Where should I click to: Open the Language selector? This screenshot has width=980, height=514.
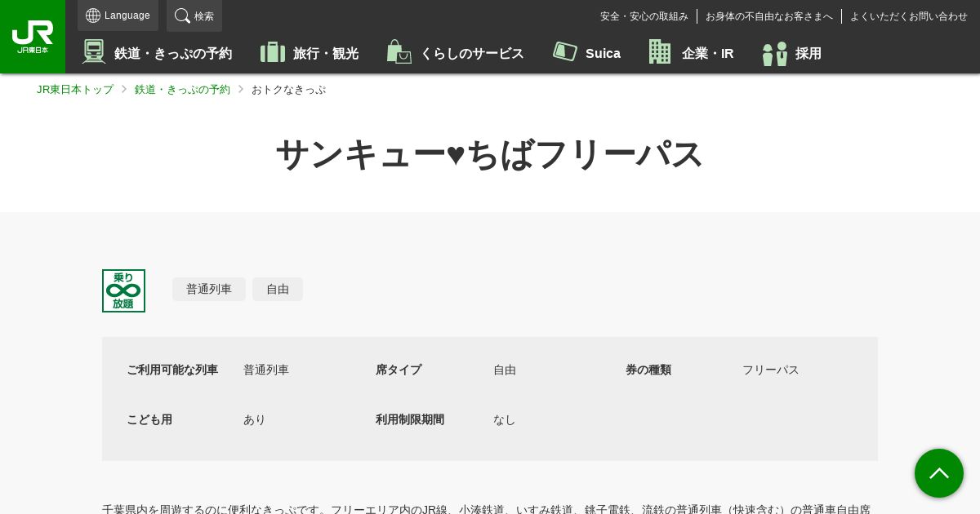pos(118,16)
